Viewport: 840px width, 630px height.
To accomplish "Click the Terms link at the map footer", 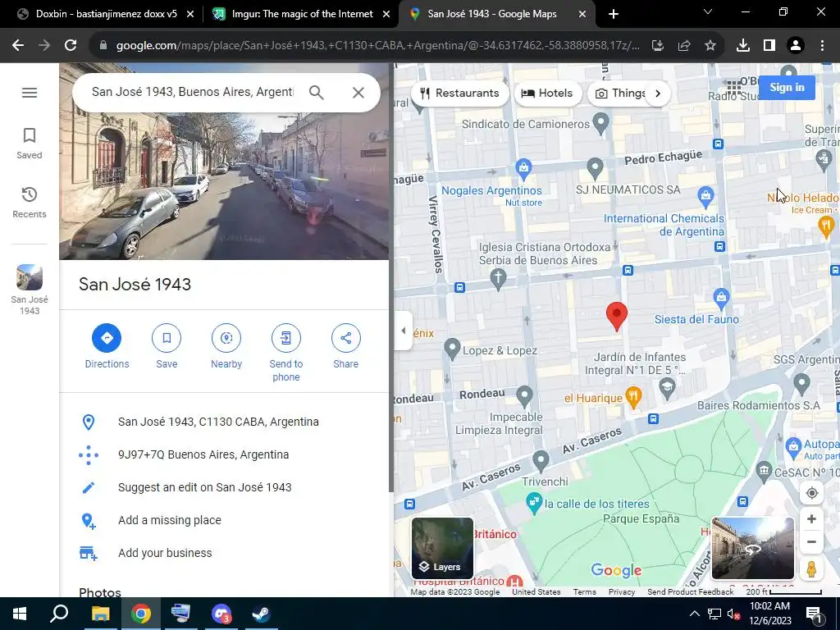I will click(584, 592).
